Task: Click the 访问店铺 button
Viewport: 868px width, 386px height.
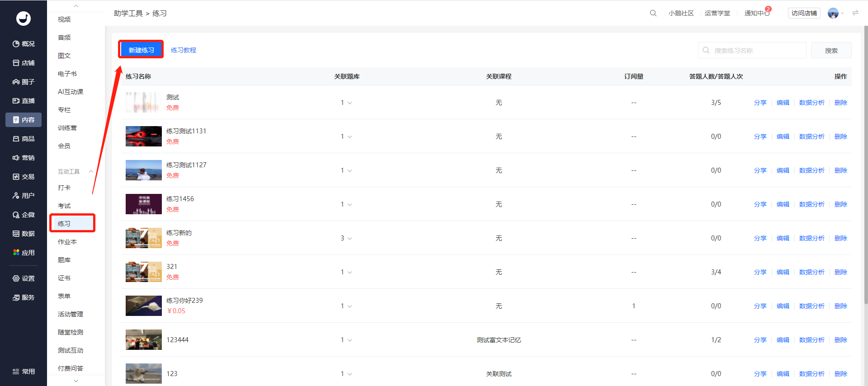Action: tap(804, 13)
